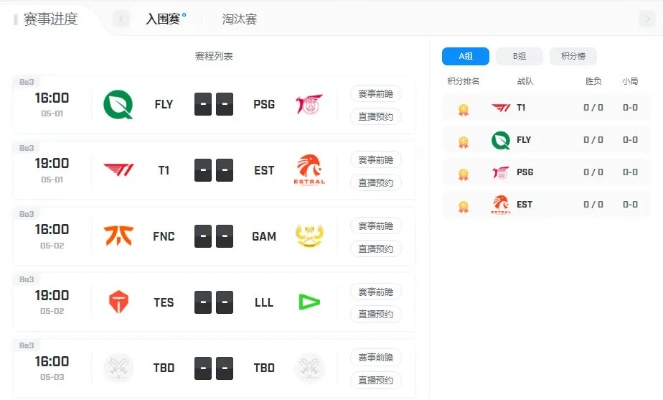Click the T1 vs EST score boxes
663x400 pixels.
pyautogui.click(x=214, y=170)
